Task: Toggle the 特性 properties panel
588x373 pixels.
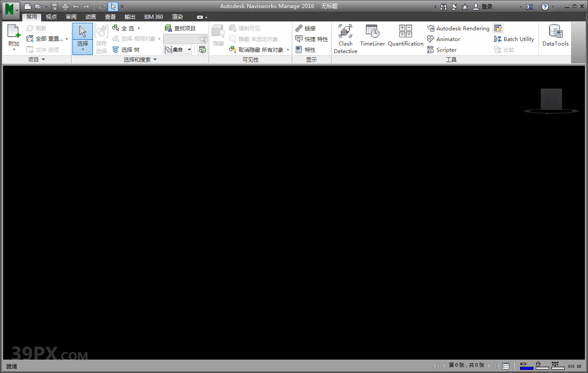Action: [x=306, y=50]
